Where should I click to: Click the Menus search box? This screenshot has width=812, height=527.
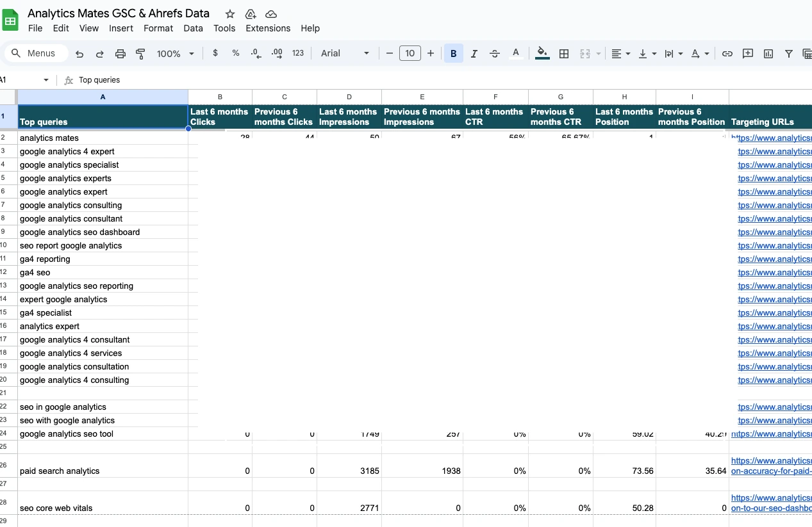tap(37, 53)
